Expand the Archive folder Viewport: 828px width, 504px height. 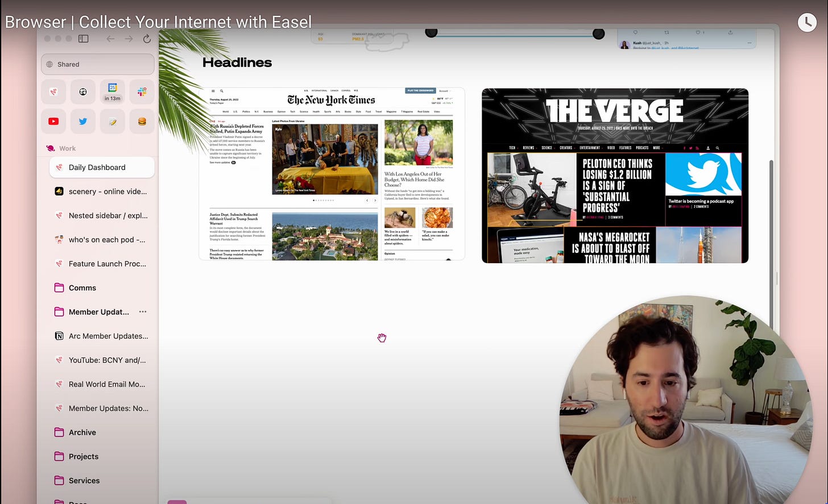pos(102,432)
